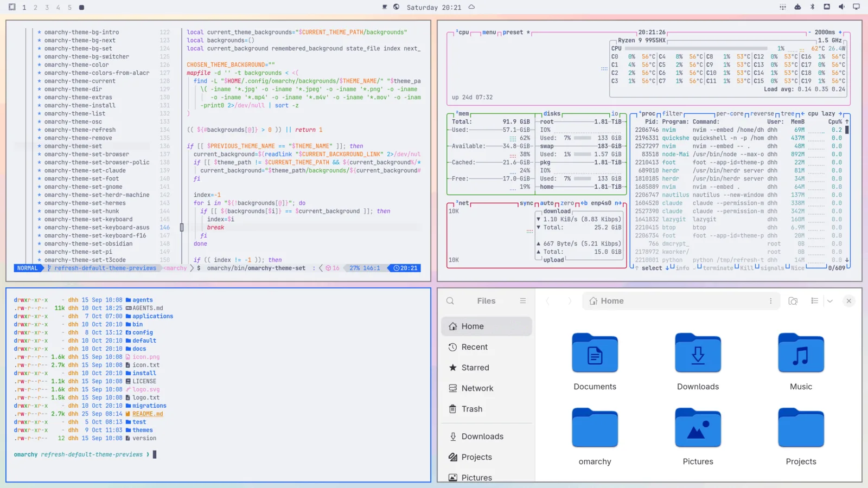Click the search-in-folder icon beside path bar
The width and height of the screenshot is (868, 488).
793,301
